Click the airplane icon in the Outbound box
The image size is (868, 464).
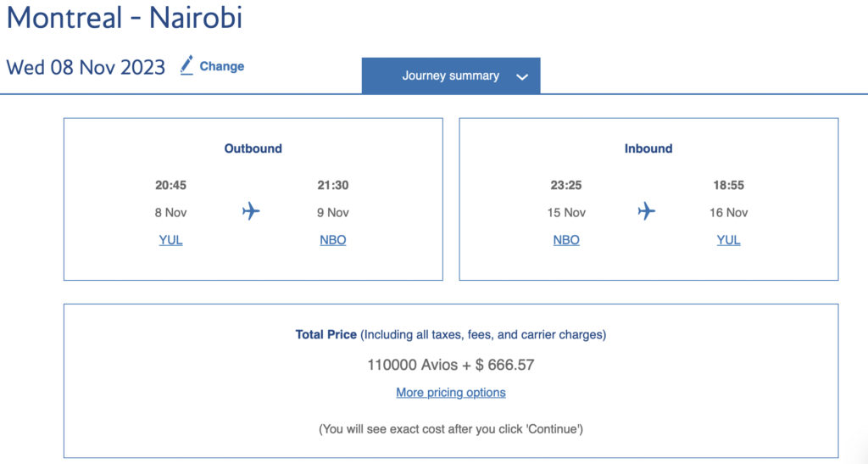pyautogui.click(x=251, y=210)
